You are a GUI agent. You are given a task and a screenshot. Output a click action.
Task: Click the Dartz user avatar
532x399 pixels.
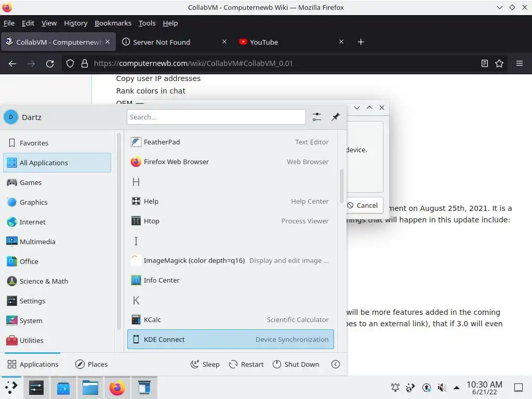tap(11, 117)
